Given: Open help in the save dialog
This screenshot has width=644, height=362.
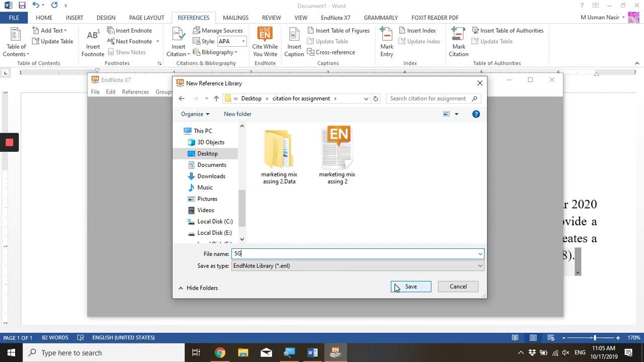Looking at the screenshot, I should tap(476, 114).
